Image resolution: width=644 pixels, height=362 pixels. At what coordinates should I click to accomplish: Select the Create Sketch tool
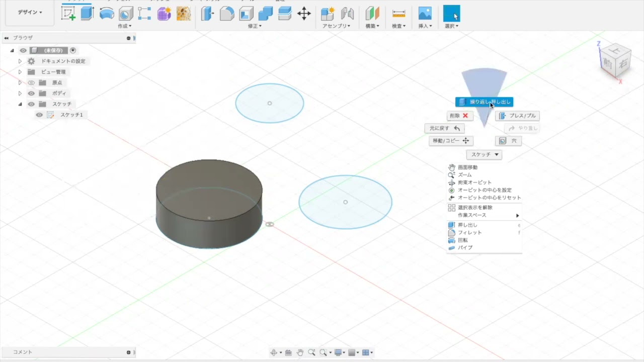pos(68,13)
